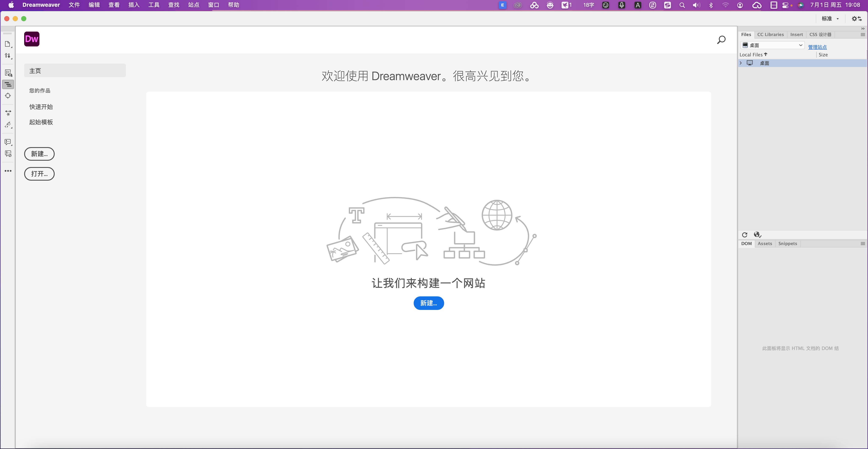The image size is (868, 449).
Task: Collapse panels with double-arrow icon
Action: pos(863,29)
